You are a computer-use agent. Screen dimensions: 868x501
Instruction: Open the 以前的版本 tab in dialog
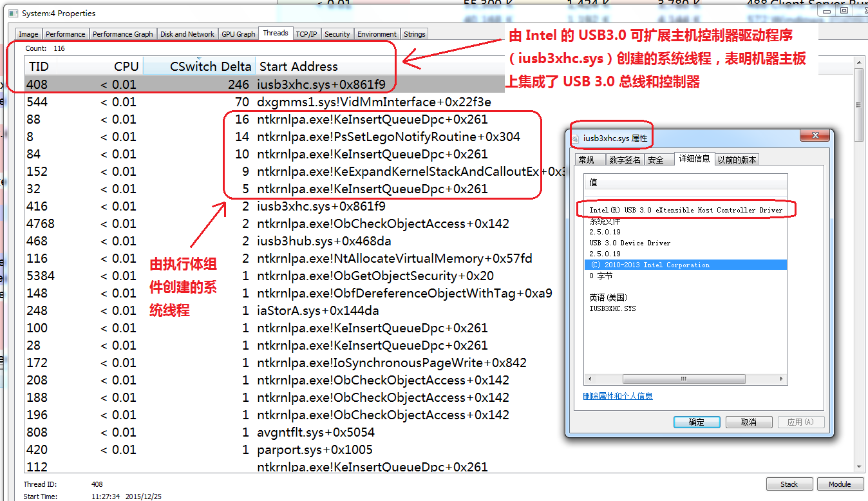[x=737, y=160]
